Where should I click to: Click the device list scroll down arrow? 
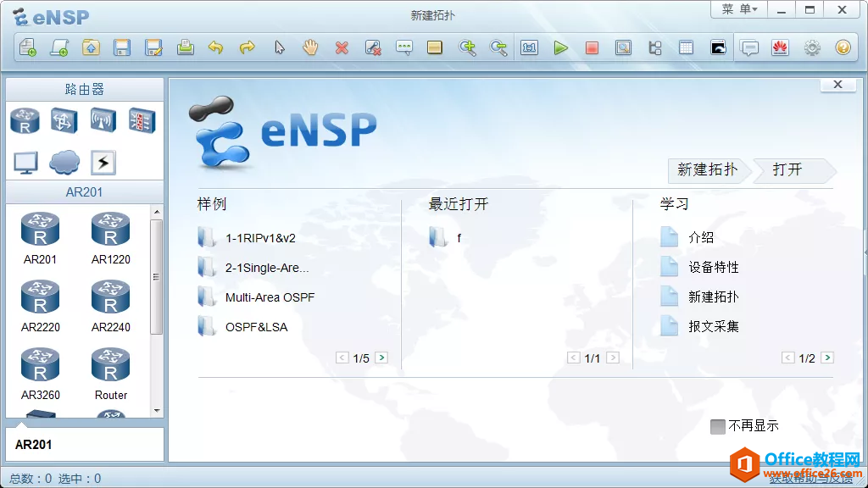[x=157, y=411]
